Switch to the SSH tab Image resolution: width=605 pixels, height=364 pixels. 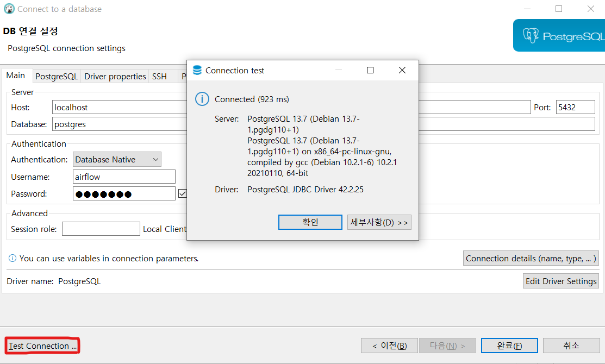click(159, 77)
